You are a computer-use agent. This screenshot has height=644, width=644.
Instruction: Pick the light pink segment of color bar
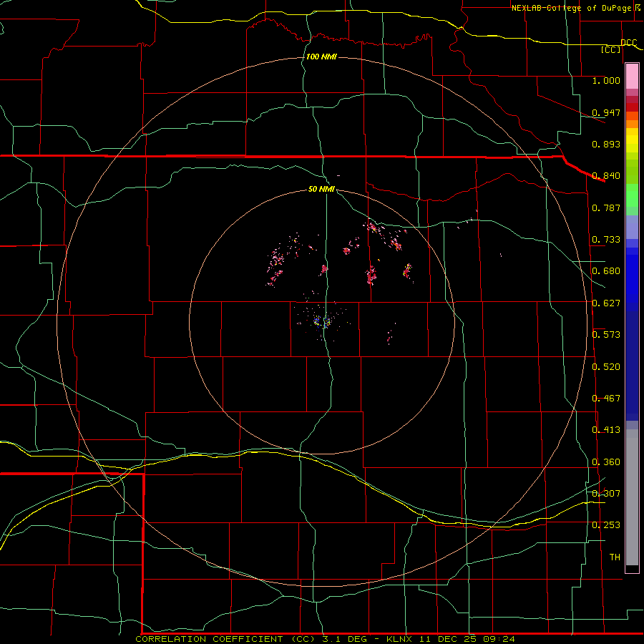(x=632, y=77)
